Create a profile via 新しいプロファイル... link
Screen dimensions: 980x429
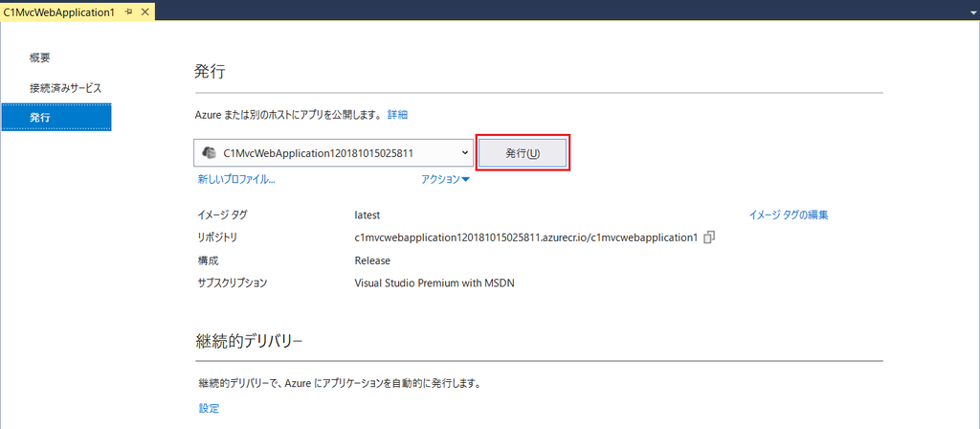(x=237, y=179)
